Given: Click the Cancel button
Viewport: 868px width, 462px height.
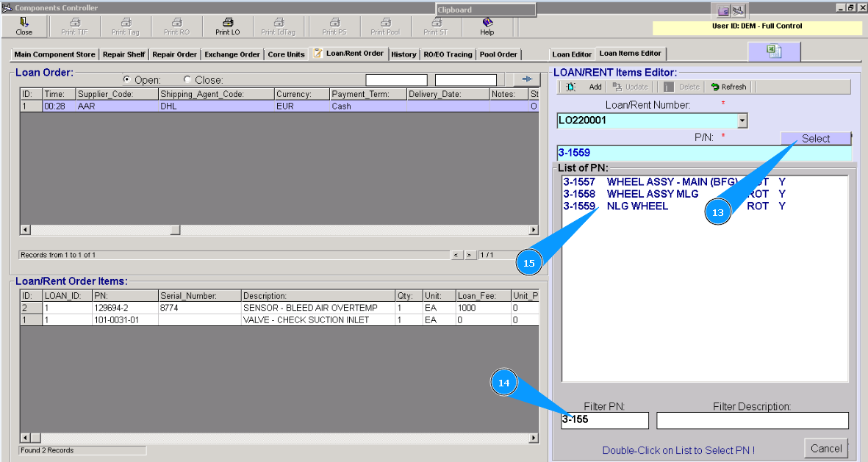Looking at the screenshot, I should click(826, 448).
